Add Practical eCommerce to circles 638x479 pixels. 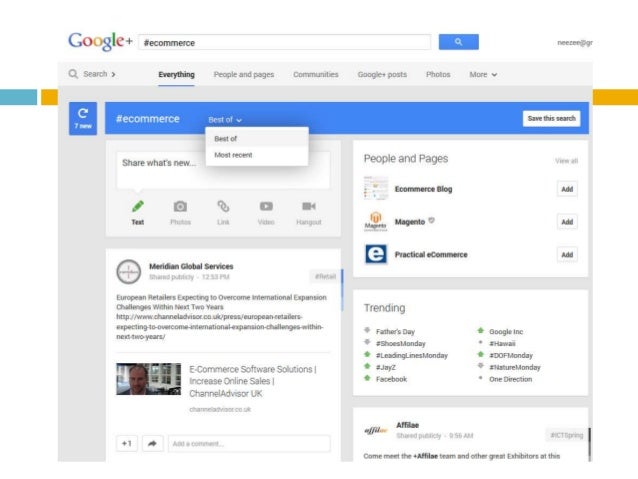[x=567, y=255]
